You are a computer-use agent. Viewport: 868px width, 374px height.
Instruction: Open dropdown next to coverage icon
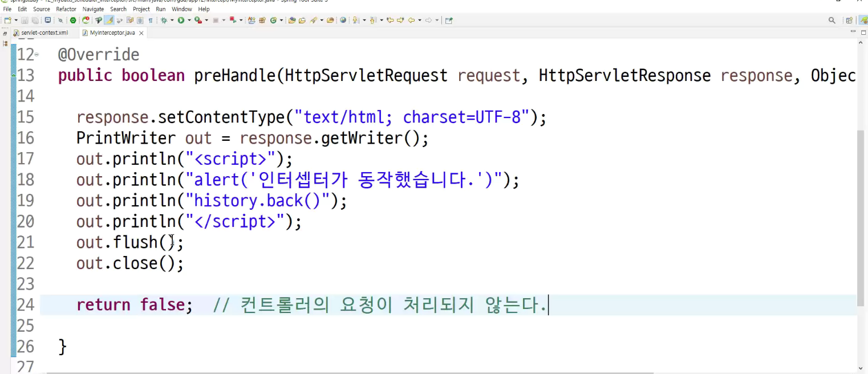[206, 20]
